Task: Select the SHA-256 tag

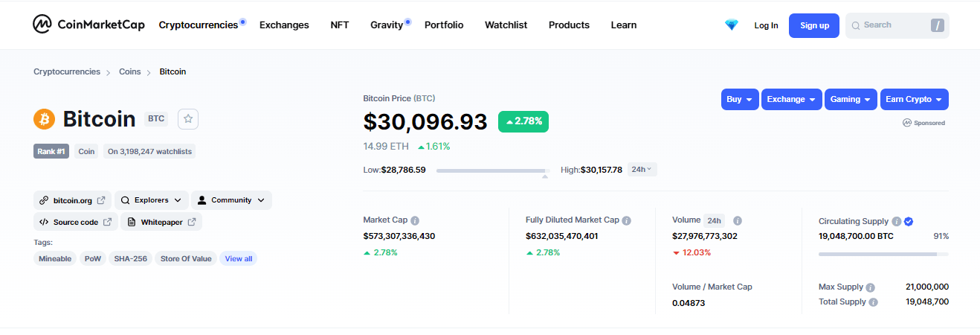Action: pos(131,258)
